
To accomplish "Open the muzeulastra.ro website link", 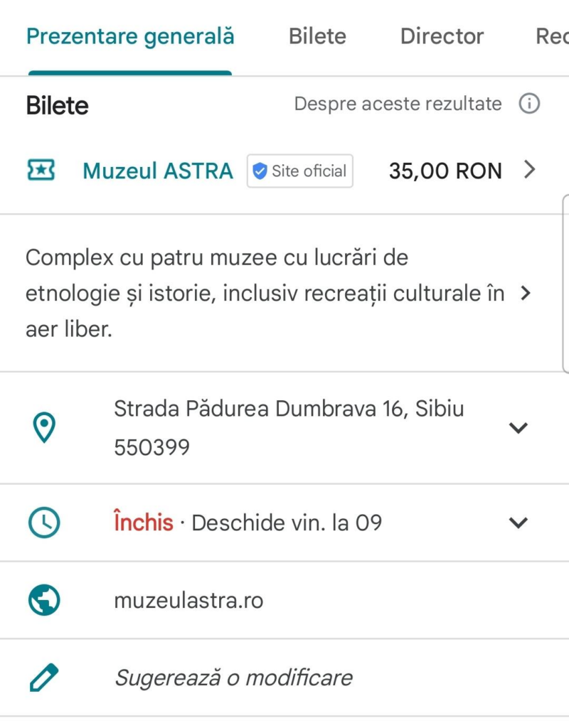I will tap(188, 601).
